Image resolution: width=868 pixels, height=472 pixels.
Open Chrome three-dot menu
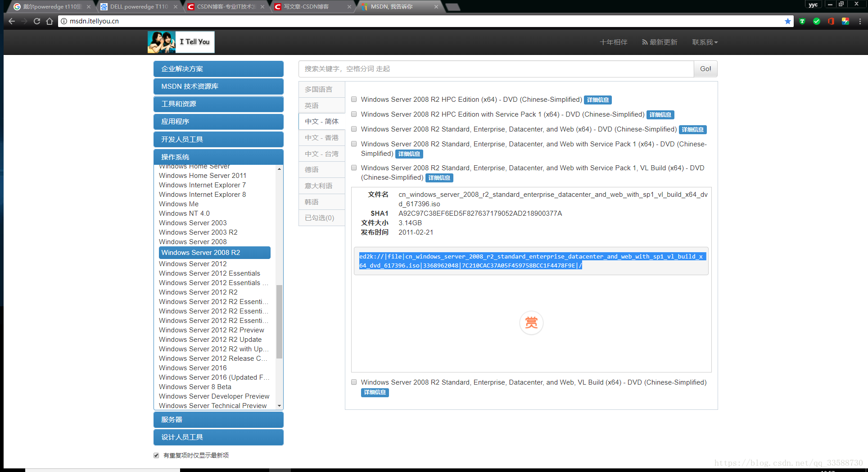[x=860, y=21]
